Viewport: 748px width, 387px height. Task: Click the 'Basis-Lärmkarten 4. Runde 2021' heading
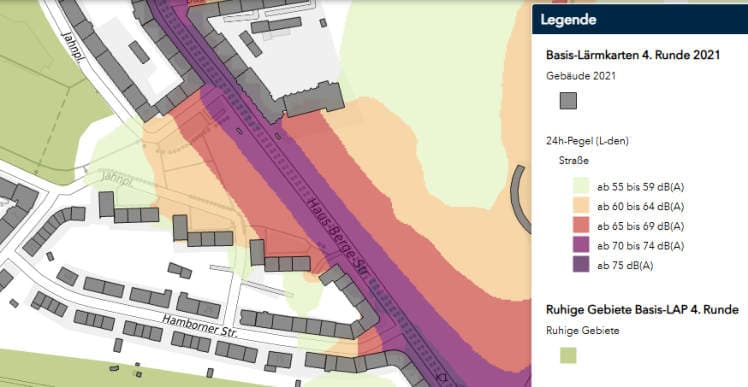633,55
